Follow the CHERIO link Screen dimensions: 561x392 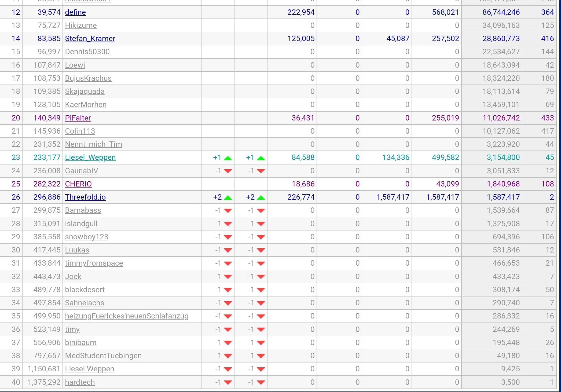point(78,184)
